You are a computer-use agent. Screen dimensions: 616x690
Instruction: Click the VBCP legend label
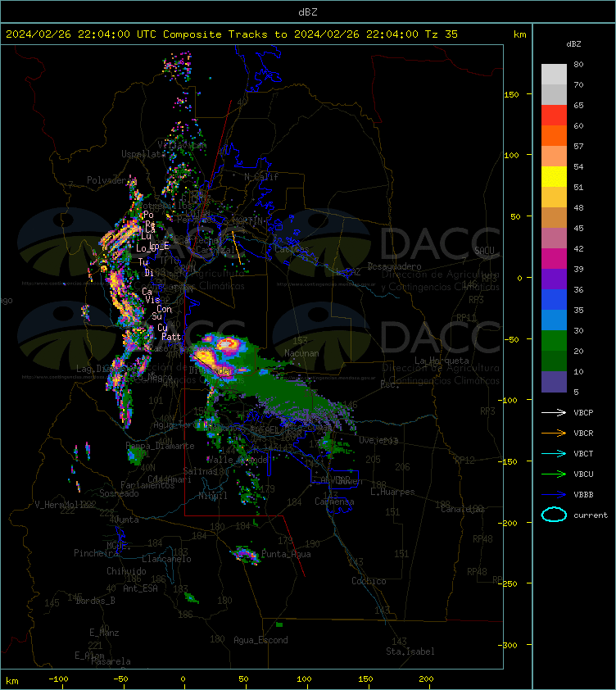(x=583, y=413)
